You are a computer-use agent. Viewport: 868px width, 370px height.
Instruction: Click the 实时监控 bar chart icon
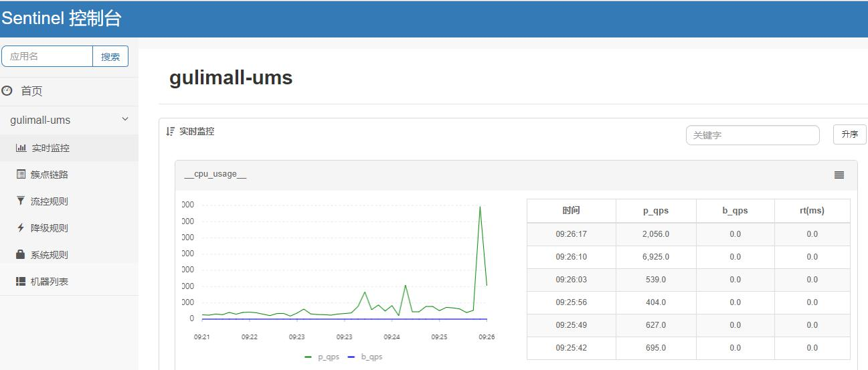click(x=21, y=148)
